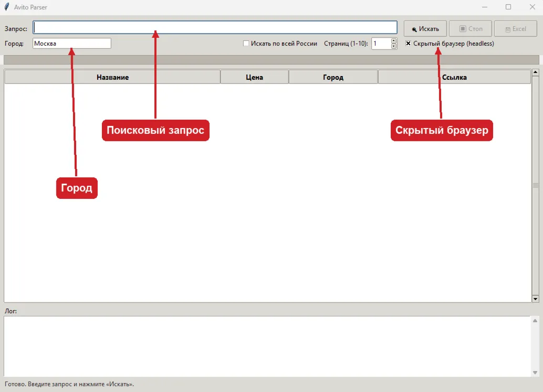The width and height of the screenshot is (543, 392).
Task: Click the Стоп button
Action: [x=471, y=29]
